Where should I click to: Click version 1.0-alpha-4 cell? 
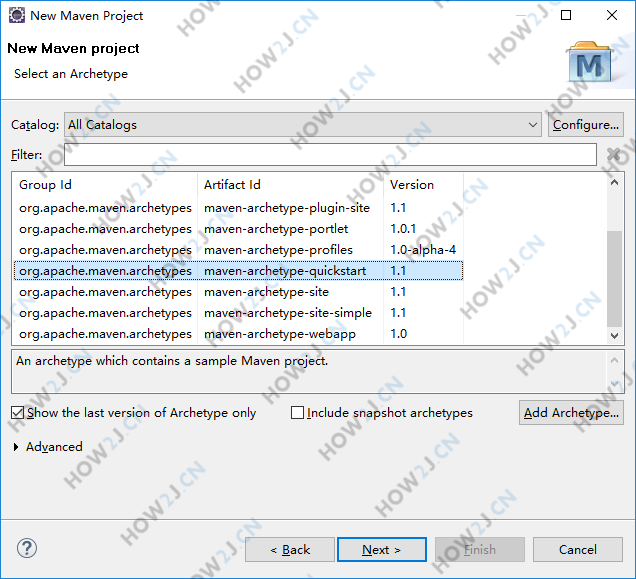pyautogui.click(x=423, y=250)
